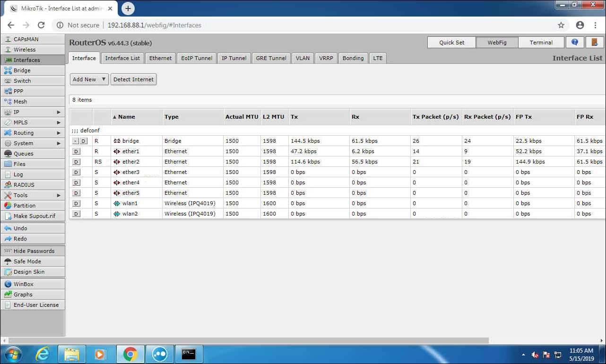Expand the IP submenu
This screenshot has width=606, height=364.
point(33,112)
